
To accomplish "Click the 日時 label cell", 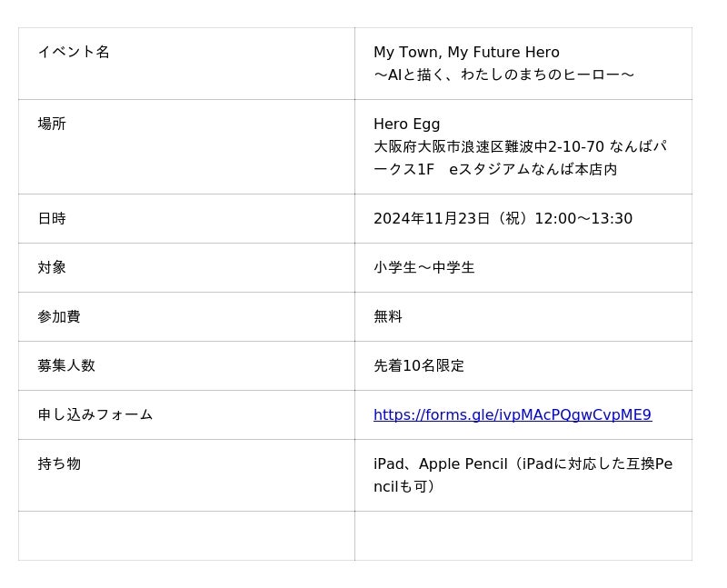I will pos(52,219).
